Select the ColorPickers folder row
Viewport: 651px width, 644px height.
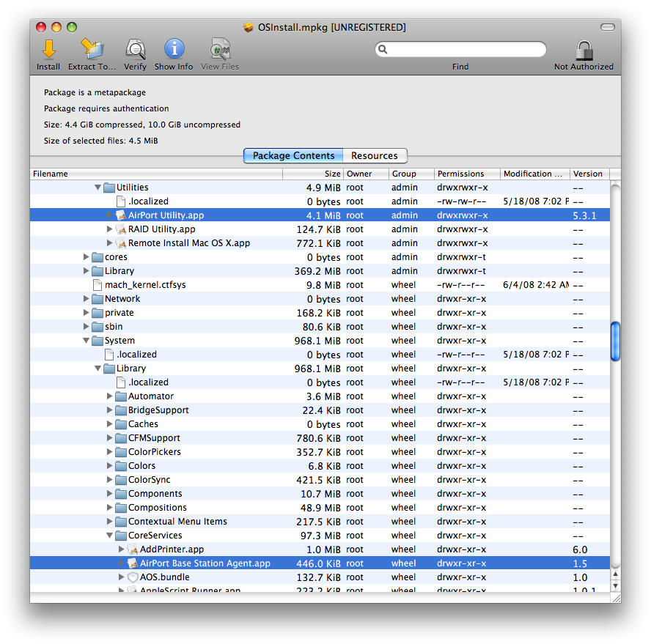click(320, 452)
